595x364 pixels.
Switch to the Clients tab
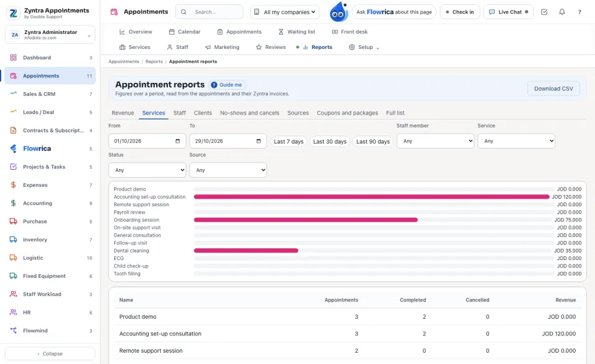pyautogui.click(x=203, y=113)
